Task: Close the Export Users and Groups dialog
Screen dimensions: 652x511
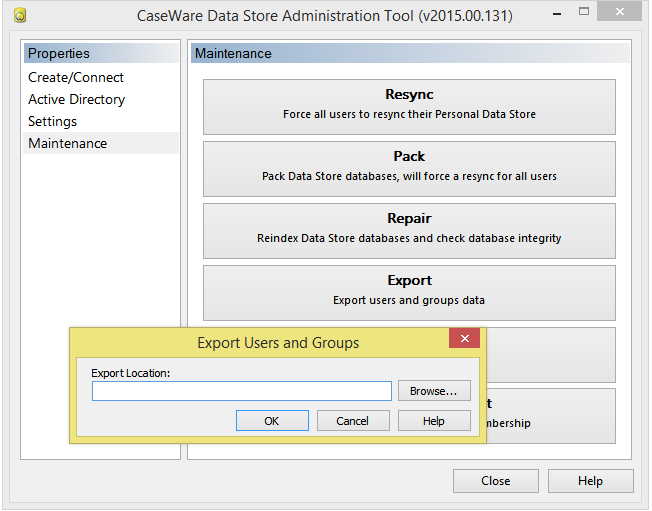Action: click(x=464, y=338)
